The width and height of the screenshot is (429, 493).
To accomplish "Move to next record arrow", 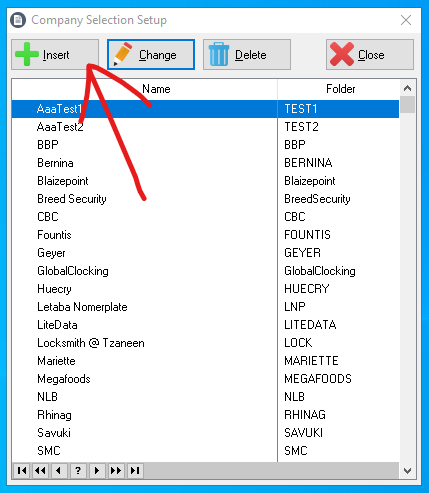I will pyautogui.click(x=97, y=470).
